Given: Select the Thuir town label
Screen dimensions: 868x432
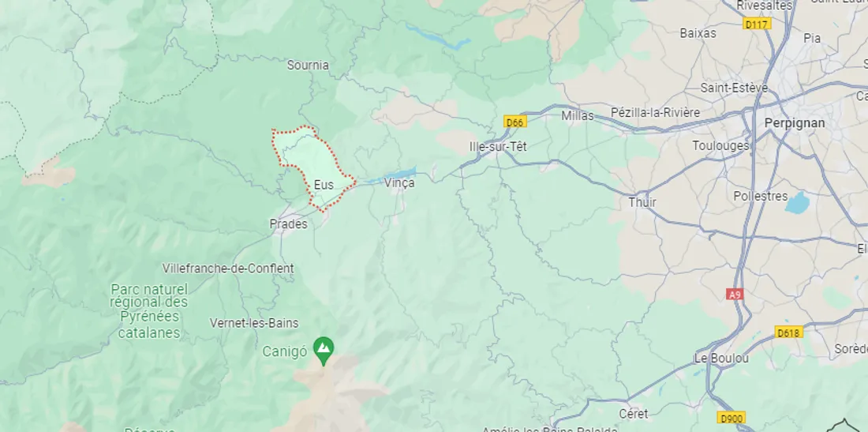Looking at the screenshot, I should point(642,202).
